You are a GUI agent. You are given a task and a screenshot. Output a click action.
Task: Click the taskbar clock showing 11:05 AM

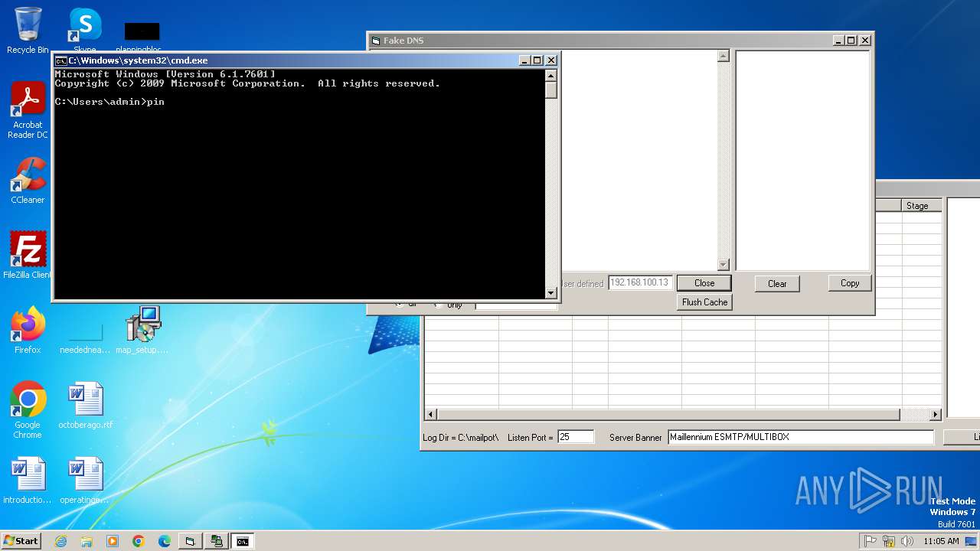click(x=941, y=541)
